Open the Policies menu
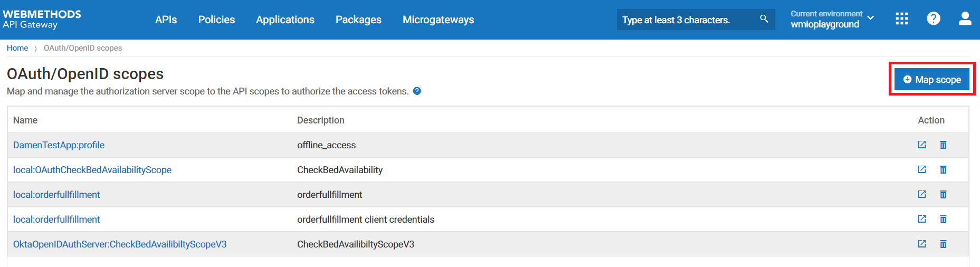This screenshot has height=267, width=980. pos(216,20)
